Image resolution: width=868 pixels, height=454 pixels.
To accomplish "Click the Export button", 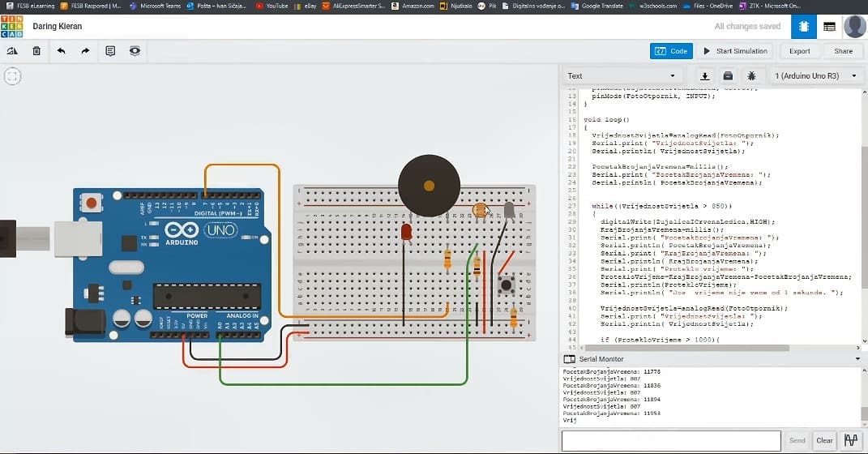I will (799, 51).
